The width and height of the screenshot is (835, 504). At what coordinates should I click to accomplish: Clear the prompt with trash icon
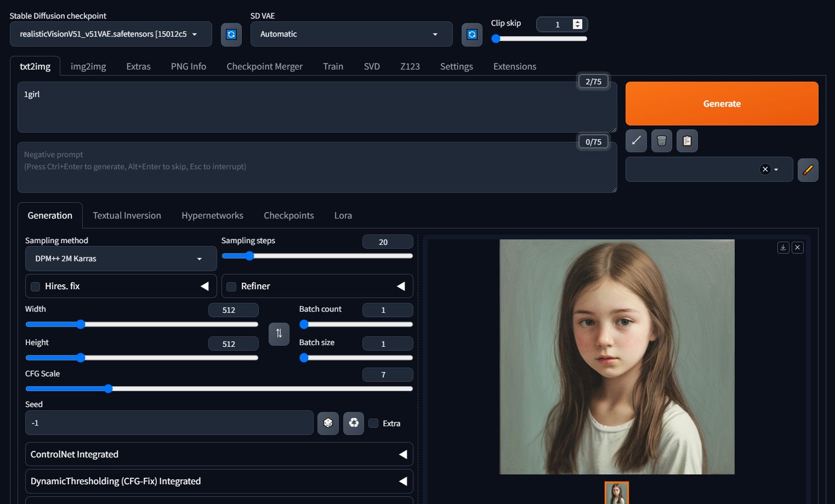pos(661,141)
